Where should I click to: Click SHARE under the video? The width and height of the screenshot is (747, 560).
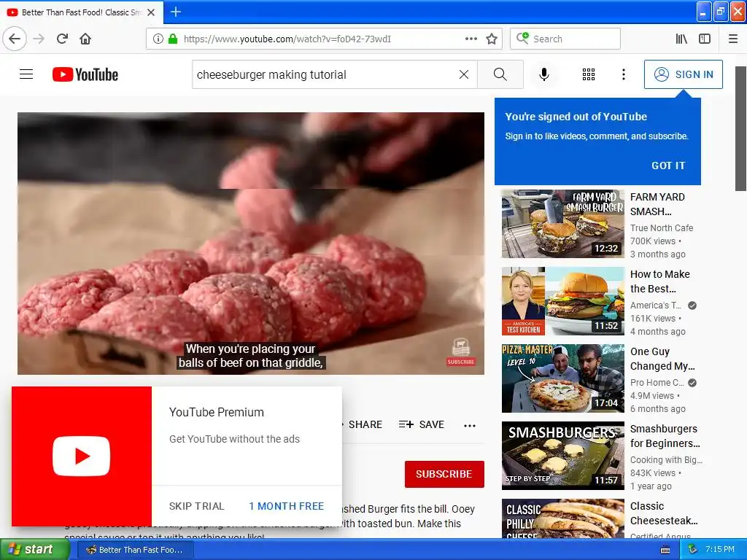[365, 424]
